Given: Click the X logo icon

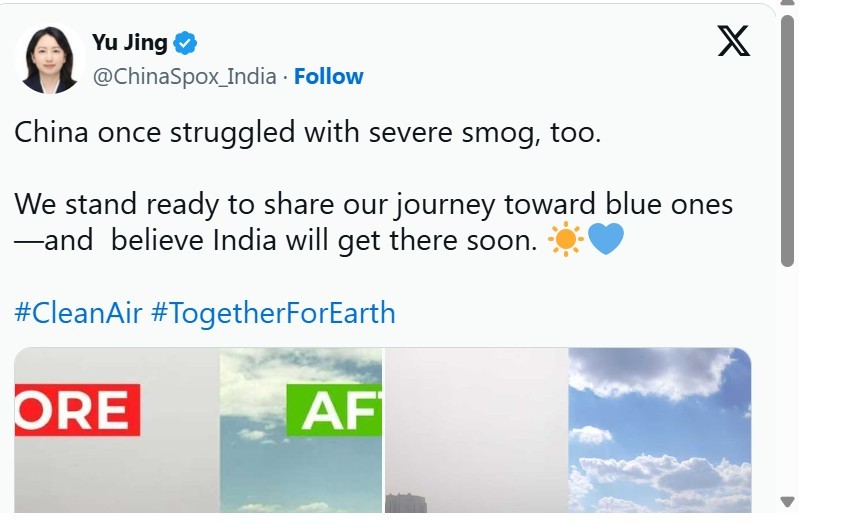Looking at the screenshot, I should pyautogui.click(x=734, y=41).
